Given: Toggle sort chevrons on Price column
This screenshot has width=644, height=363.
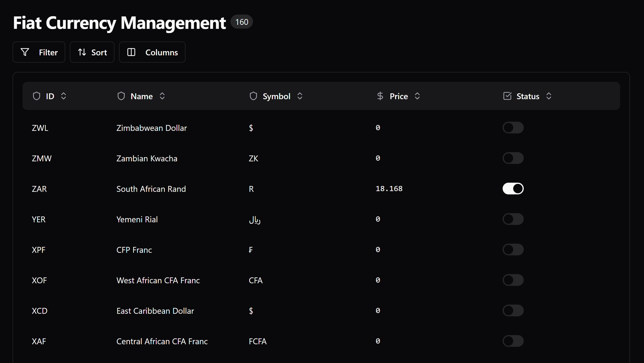Looking at the screenshot, I should pos(417,96).
